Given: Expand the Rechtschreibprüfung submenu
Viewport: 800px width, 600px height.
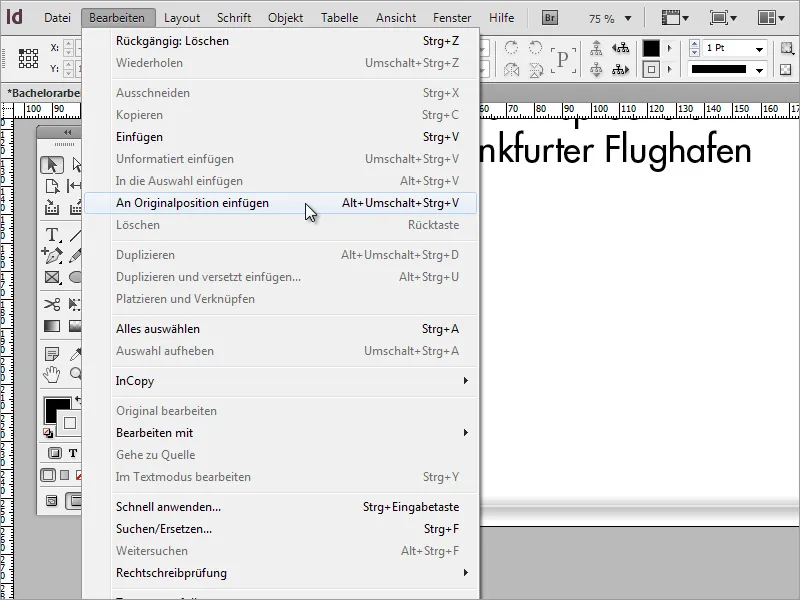Looking at the screenshot, I should coord(465,572).
